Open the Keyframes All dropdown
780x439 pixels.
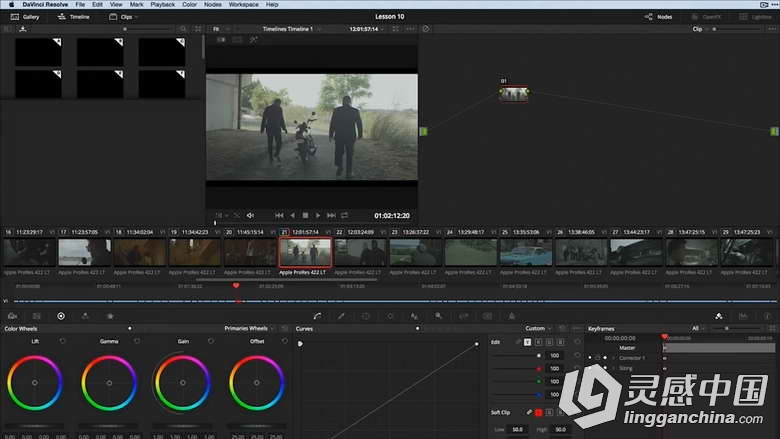click(698, 329)
